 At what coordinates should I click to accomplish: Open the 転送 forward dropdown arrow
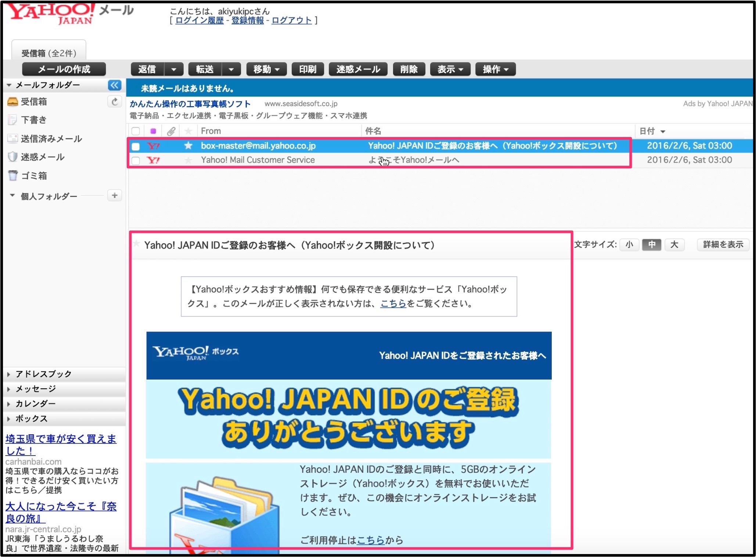231,69
